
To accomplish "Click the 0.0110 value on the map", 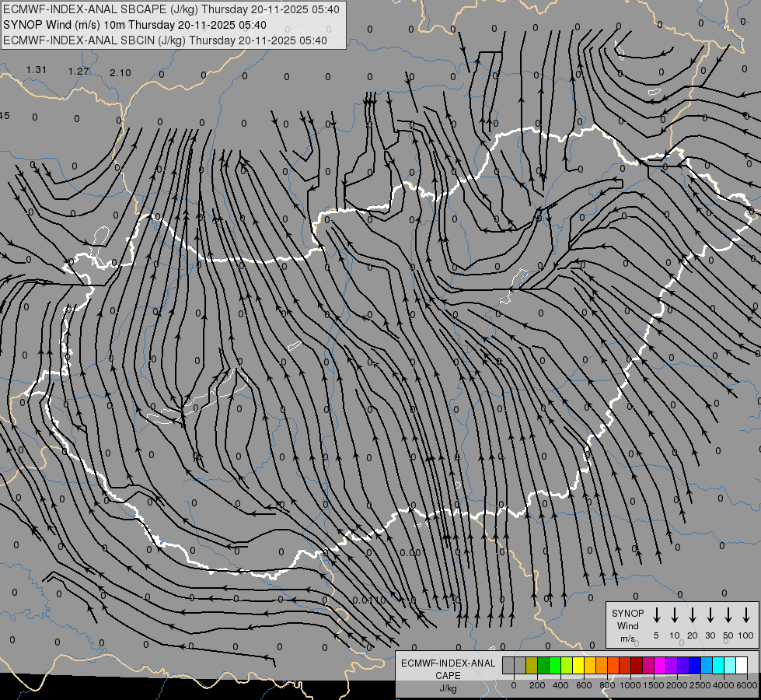I will (x=369, y=600).
